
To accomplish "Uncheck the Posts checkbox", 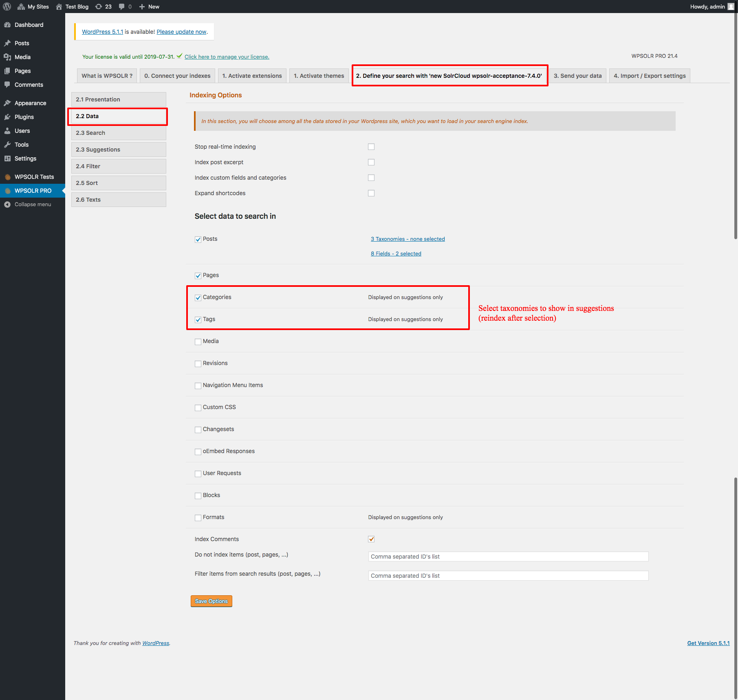I will (198, 240).
